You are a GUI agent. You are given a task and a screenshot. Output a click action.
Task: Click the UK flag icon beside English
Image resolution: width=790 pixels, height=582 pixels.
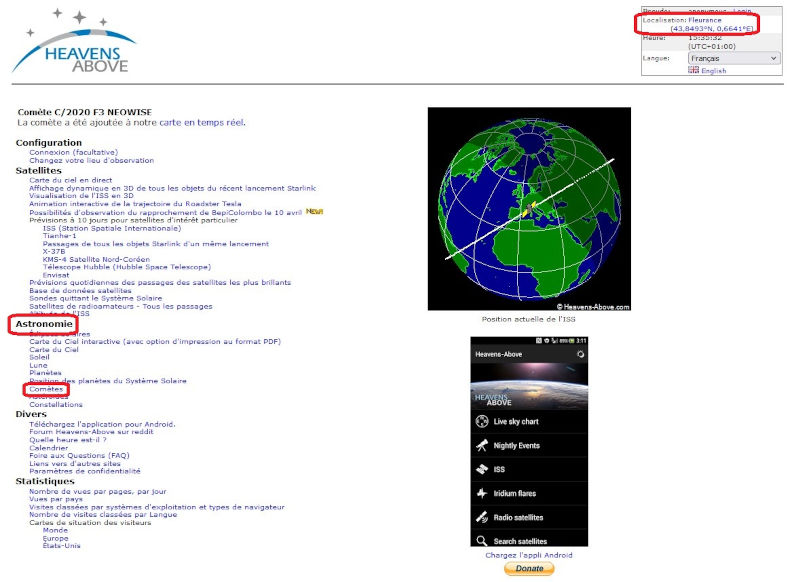pos(694,70)
